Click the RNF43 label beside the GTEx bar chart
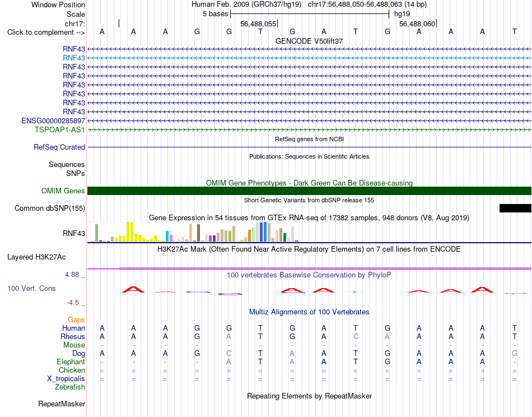The width and height of the screenshot is (532, 417). [74, 233]
